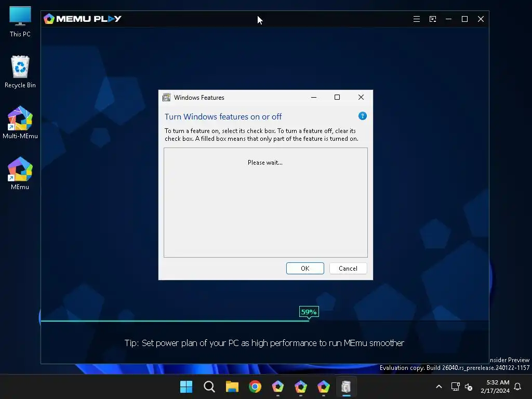Click OK in Windows Features dialog
Screen dimensions: 532x399
pos(305,269)
